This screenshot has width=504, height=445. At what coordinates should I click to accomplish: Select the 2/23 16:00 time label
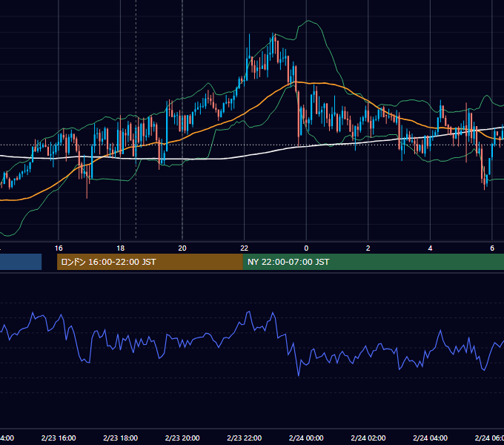(59, 438)
